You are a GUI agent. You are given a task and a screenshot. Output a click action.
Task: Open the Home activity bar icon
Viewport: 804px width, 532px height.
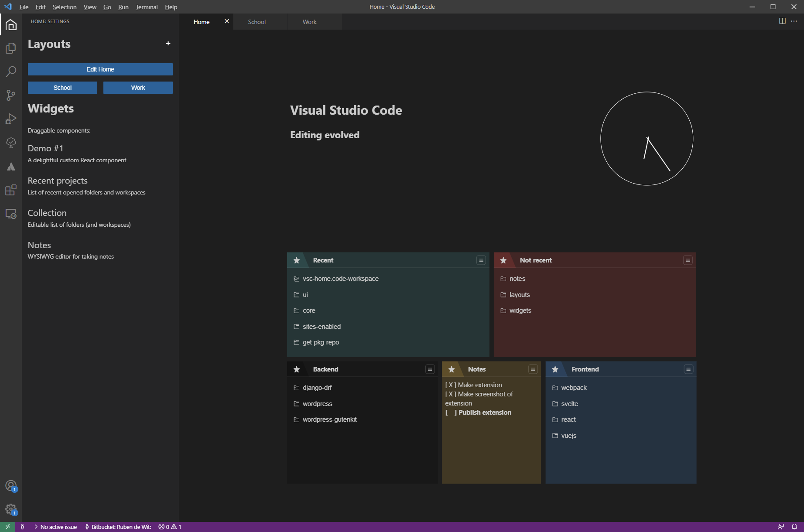pos(11,25)
